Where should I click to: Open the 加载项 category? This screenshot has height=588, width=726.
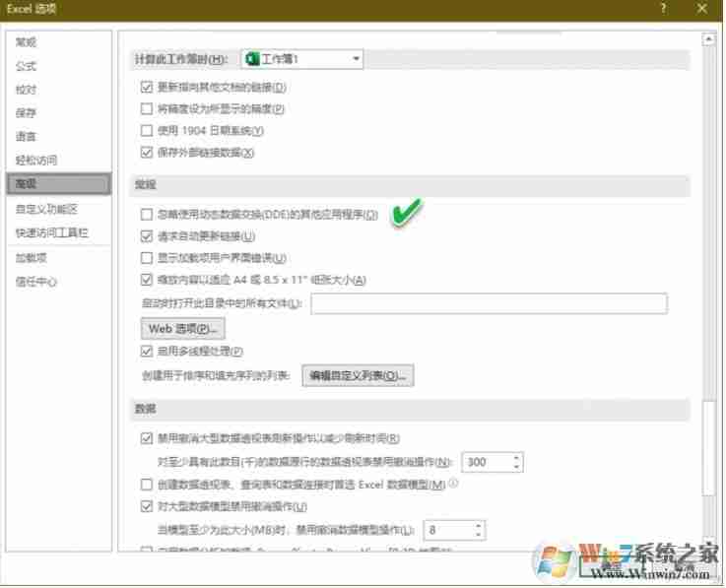click(31, 258)
